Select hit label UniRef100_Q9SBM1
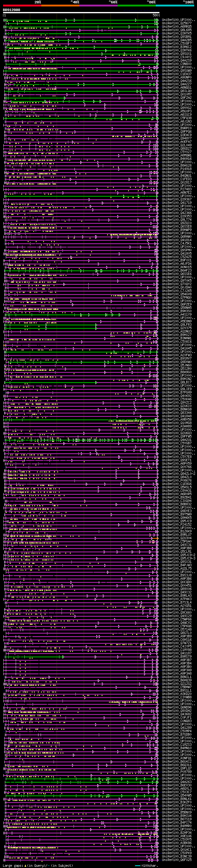This screenshot has height=868, width=197. [x=177, y=37]
